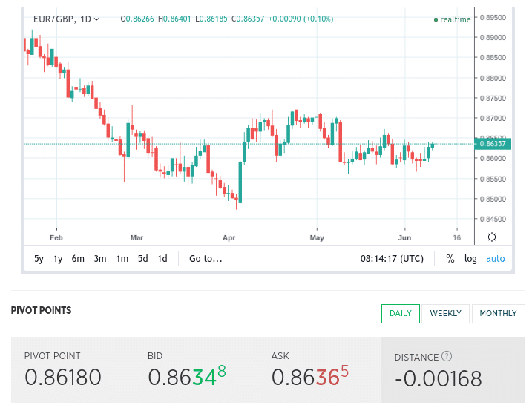532x408 pixels.
Task: Set chart range to 1y
Action: 58,259
